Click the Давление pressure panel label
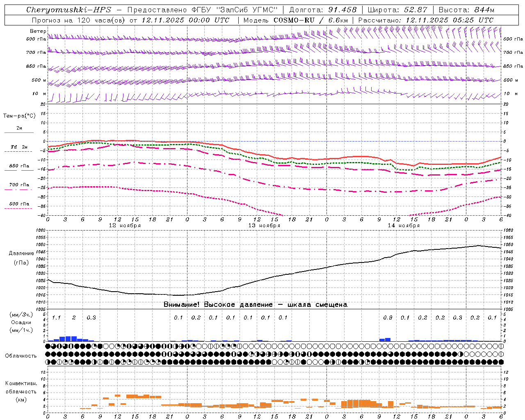Image resolution: width=525 pixels, height=420 pixels. coord(21,253)
